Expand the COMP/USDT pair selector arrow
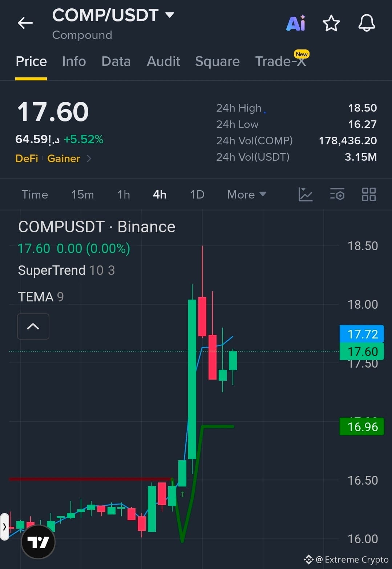Image resolution: width=392 pixels, height=569 pixels. pyautogui.click(x=169, y=15)
